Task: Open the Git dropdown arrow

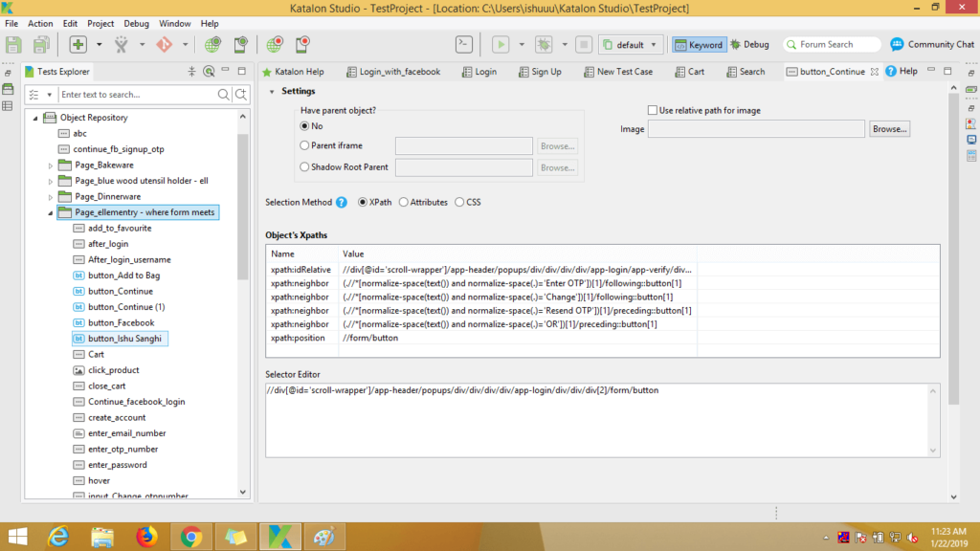Action: pyautogui.click(x=185, y=44)
